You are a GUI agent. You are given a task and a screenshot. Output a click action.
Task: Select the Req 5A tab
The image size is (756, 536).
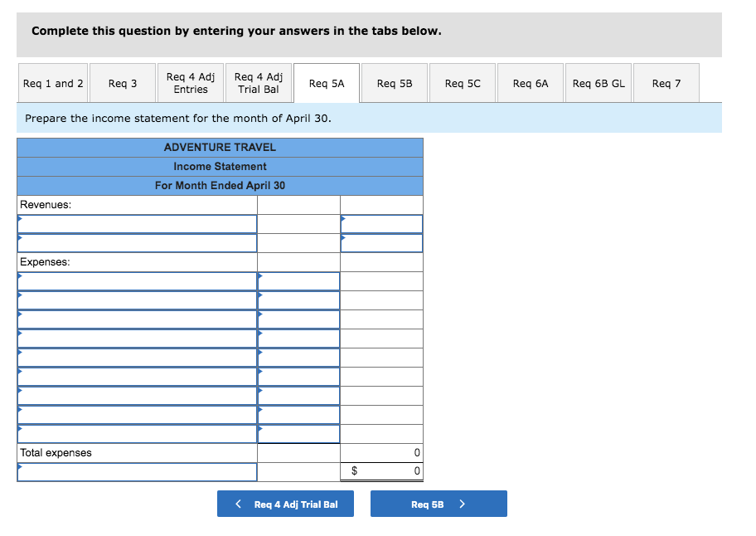[327, 83]
